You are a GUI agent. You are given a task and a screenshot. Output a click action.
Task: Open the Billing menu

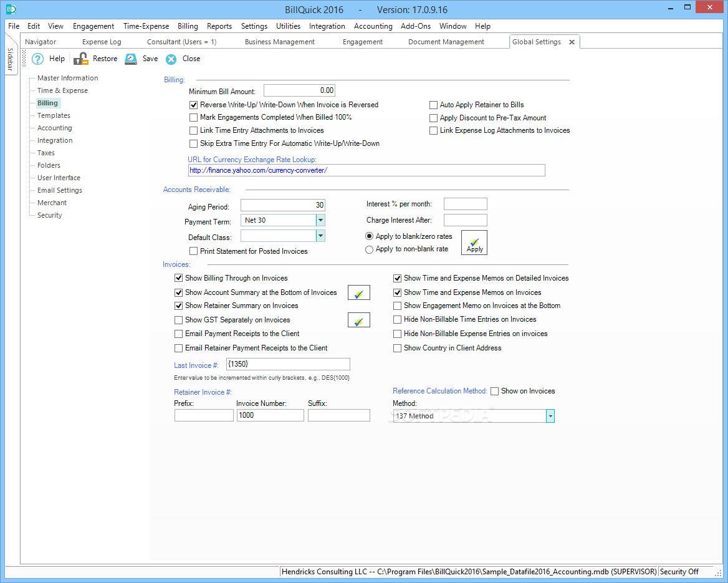coord(188,26)
